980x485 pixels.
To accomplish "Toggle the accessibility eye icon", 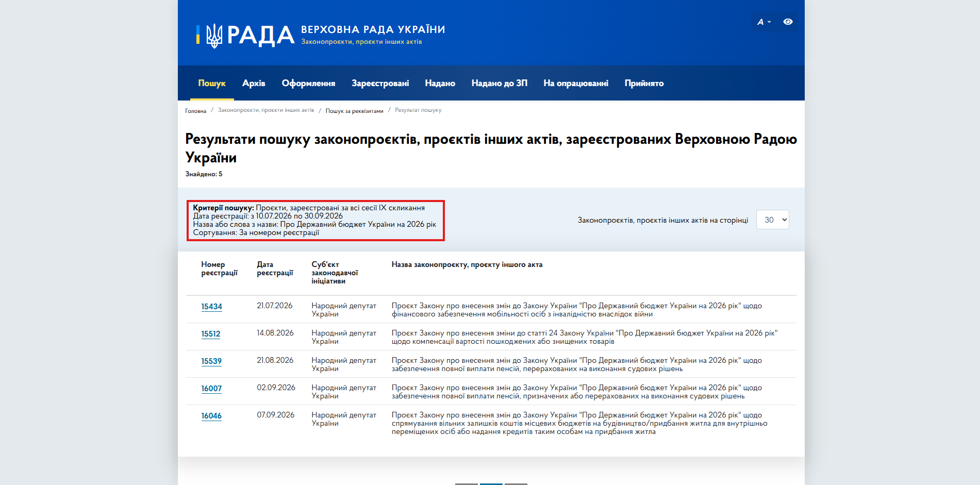I will pyautogui.click(x=788, y=22).
